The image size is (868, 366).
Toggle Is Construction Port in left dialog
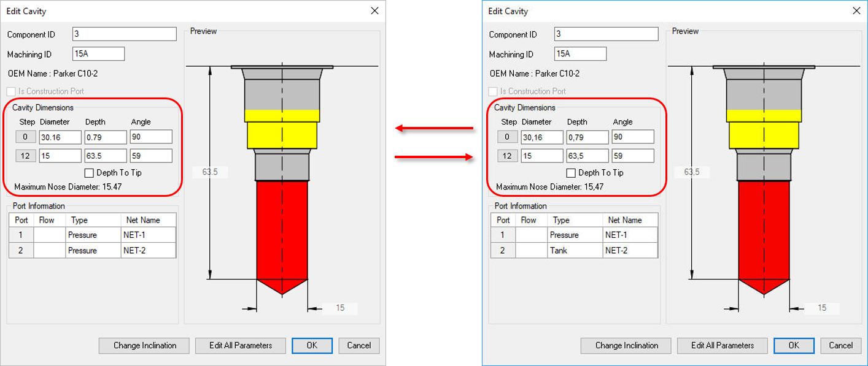coord(10,91)
